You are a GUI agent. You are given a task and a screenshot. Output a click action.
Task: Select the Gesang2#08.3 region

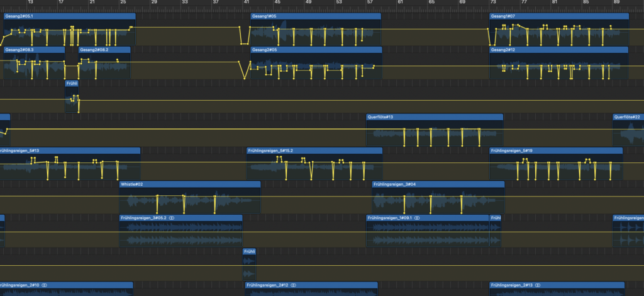tap(34, 62)
